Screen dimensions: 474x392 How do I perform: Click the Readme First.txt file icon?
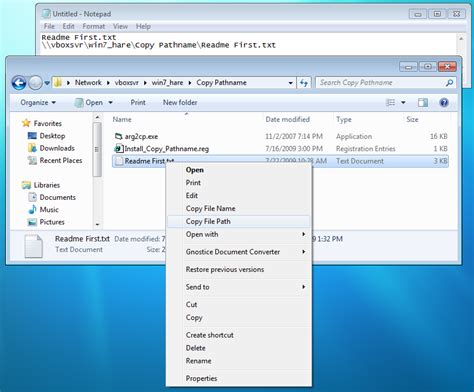(118, 161)
